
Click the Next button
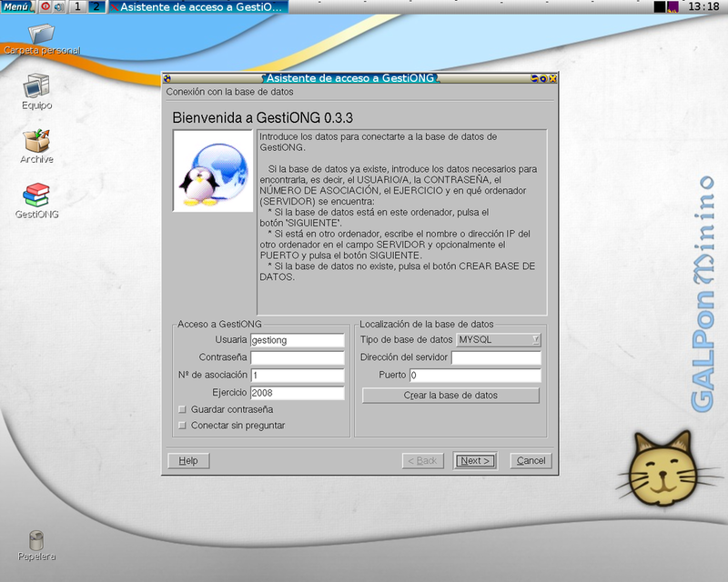point(475,460)
